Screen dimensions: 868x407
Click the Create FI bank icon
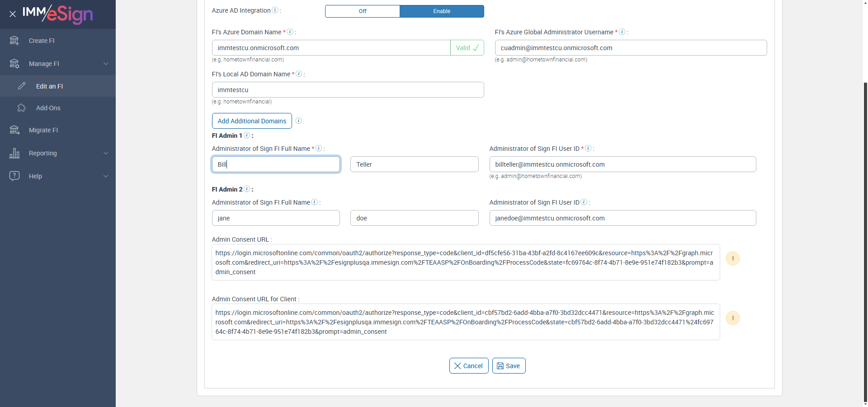(14, 41)
